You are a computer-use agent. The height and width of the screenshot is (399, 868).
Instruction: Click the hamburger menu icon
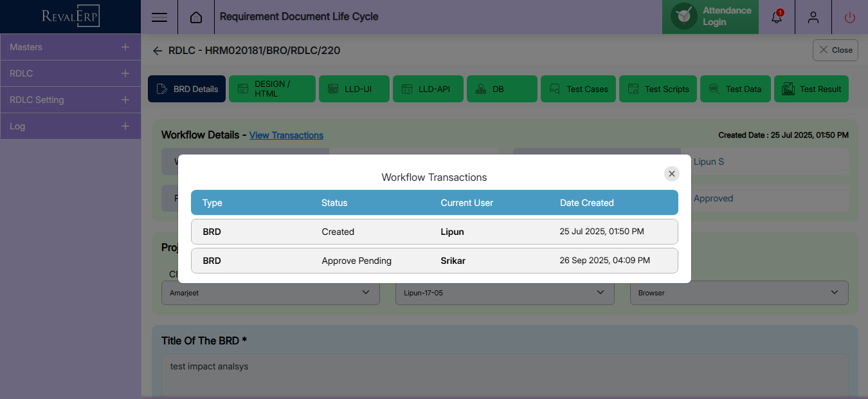pos(159,17)
